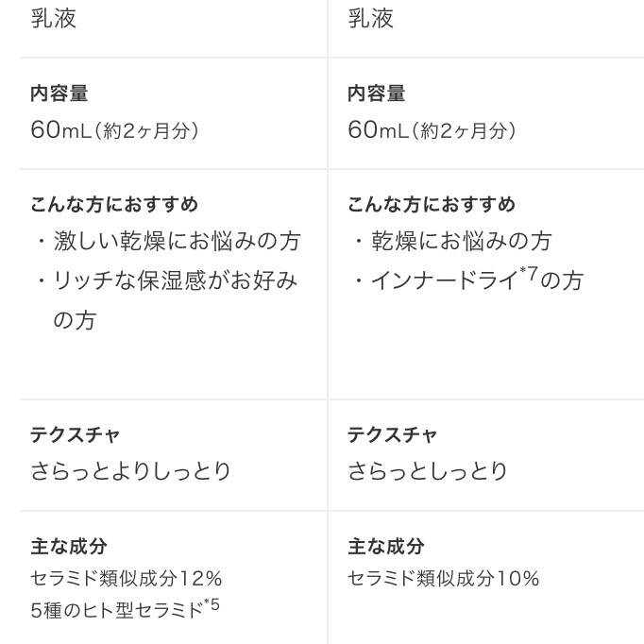Click the ingredient セラミド類似成分12%
Image resolution: width=644 pixels, height=644 pixels.
127,578
